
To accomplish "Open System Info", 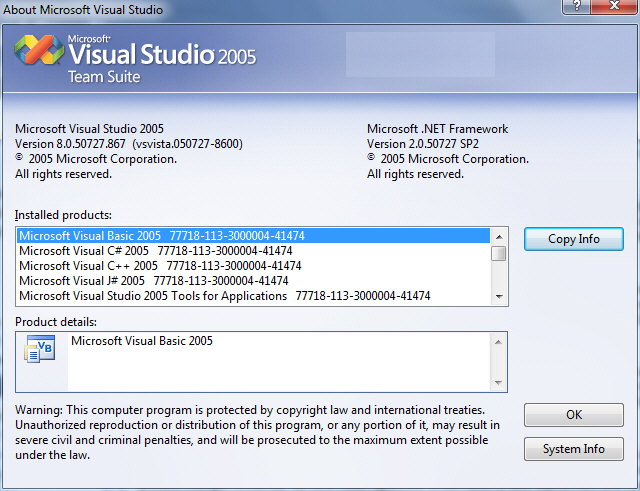I will coord(573,449).
